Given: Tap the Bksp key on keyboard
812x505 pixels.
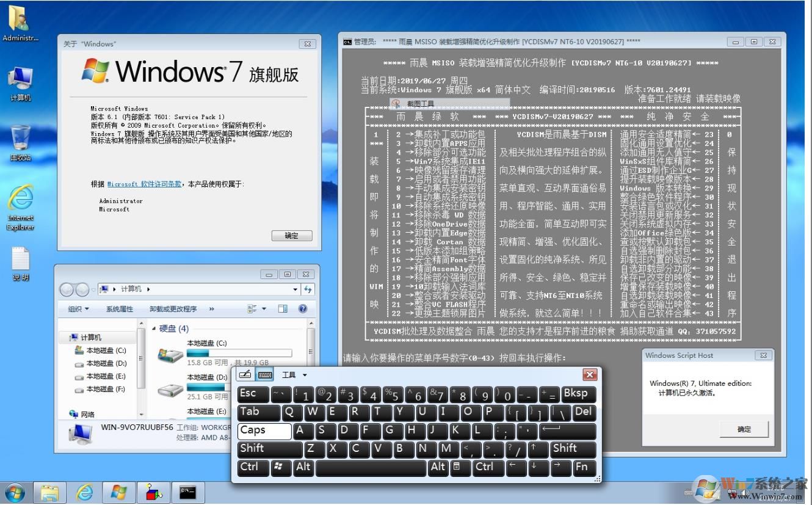Looking at the screenshot, I should (x=578, y=394).
